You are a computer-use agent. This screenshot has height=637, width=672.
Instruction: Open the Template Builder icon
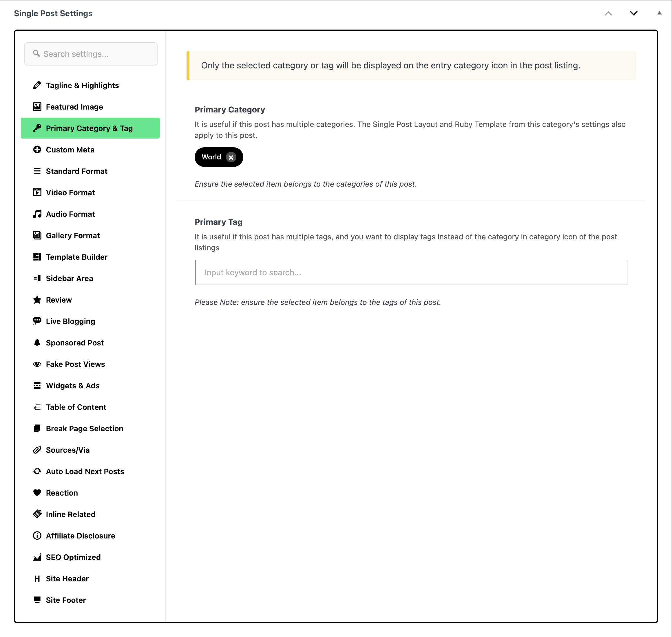pos(37,257)
